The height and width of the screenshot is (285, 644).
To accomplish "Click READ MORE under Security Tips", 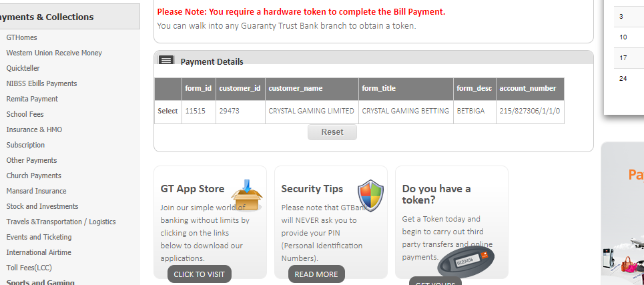I will tap(316, 274).
